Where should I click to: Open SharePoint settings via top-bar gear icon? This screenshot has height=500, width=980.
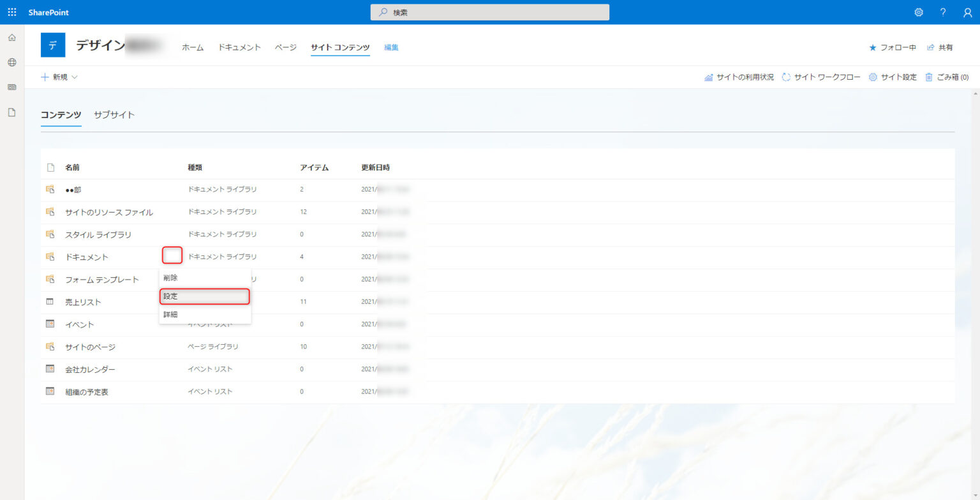click(x=918, y=11)
